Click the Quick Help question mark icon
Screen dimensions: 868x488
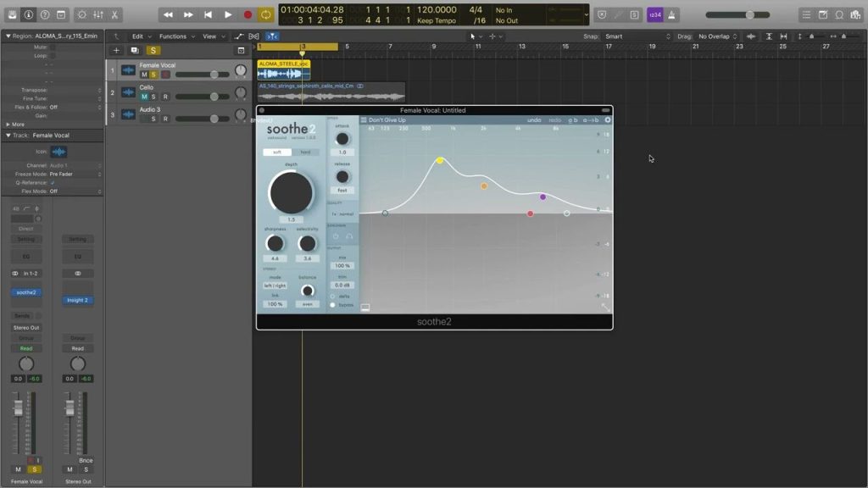pos(44,14)
